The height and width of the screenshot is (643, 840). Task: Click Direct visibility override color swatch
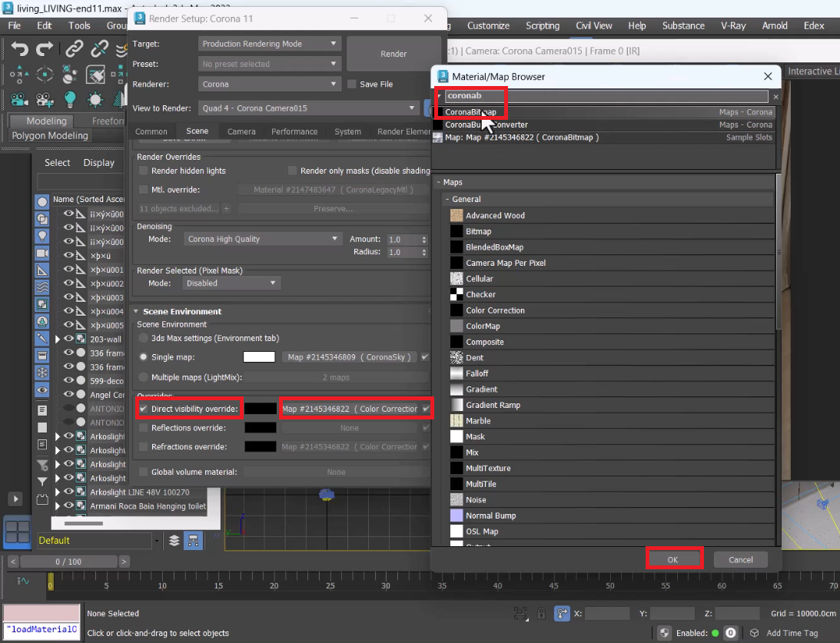261,409
